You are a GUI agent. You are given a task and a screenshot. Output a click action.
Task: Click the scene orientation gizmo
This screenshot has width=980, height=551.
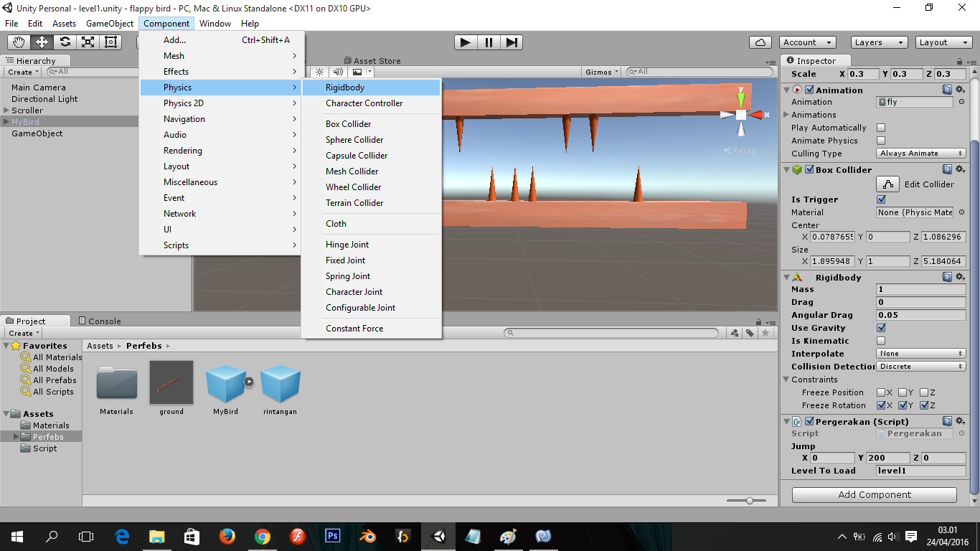[741, 114]
